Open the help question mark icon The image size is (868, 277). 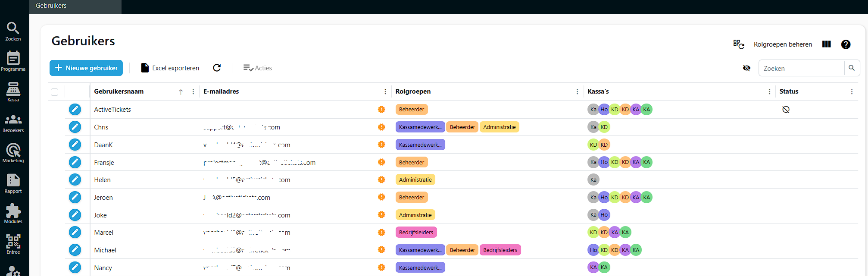pyautogui.click(x=846, y=44)
